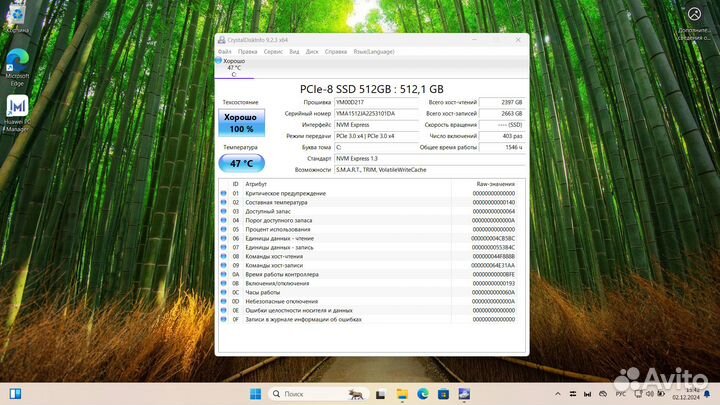The image size is (720, 405).
Task: Open the Windows Start menu
Action: tap(256, 394)
